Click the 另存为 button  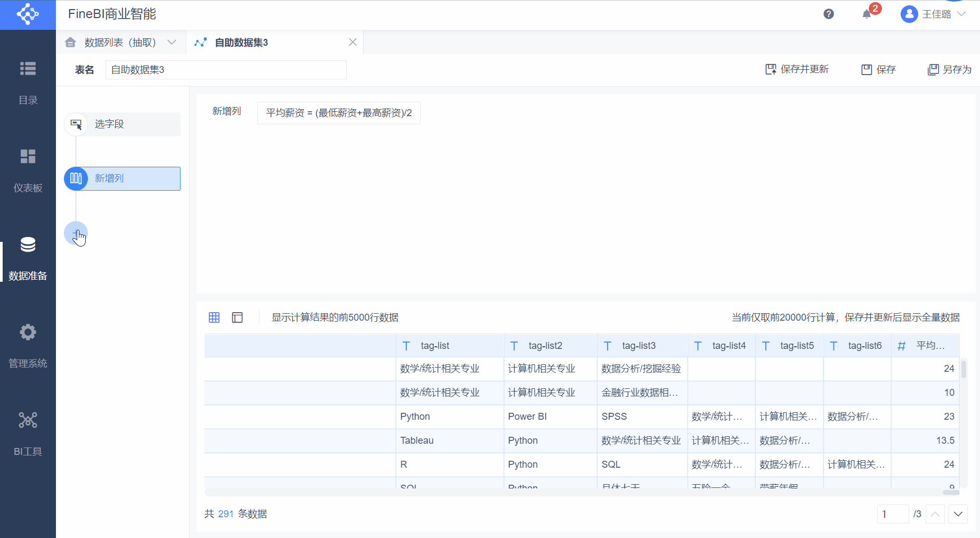pyautogui.click(x=950, y=70)
